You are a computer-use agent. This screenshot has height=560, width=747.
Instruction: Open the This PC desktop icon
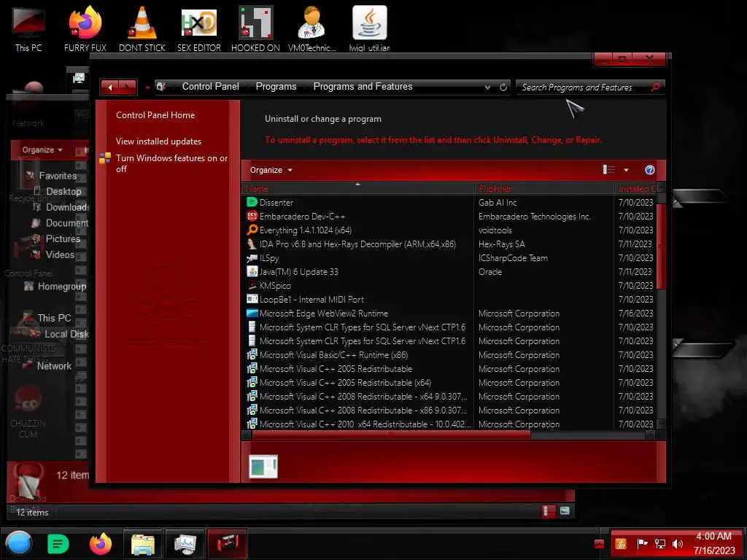(28, 28)
